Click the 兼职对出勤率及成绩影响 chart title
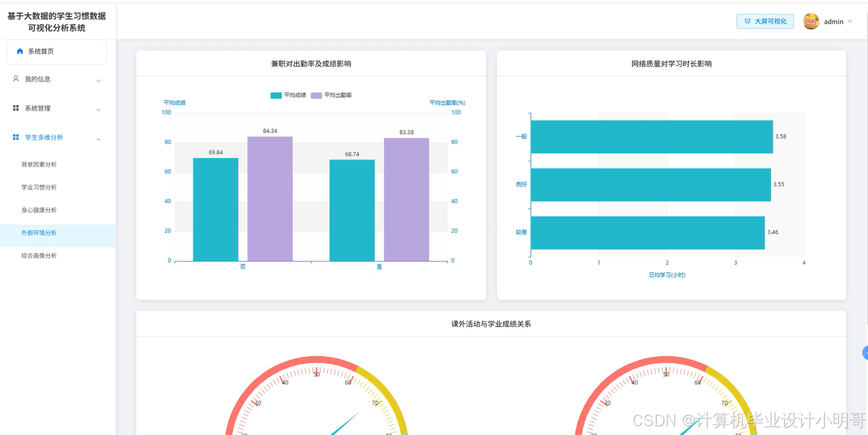 point(311,64)
